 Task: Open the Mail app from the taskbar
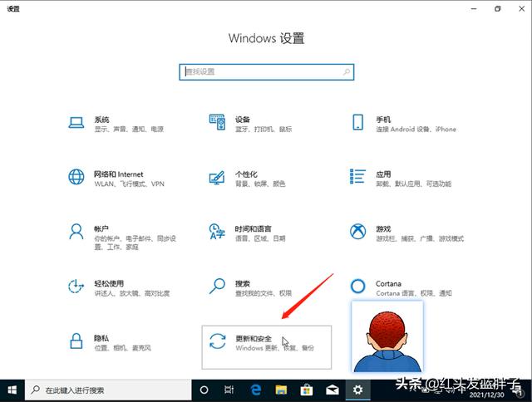[332, 390]
